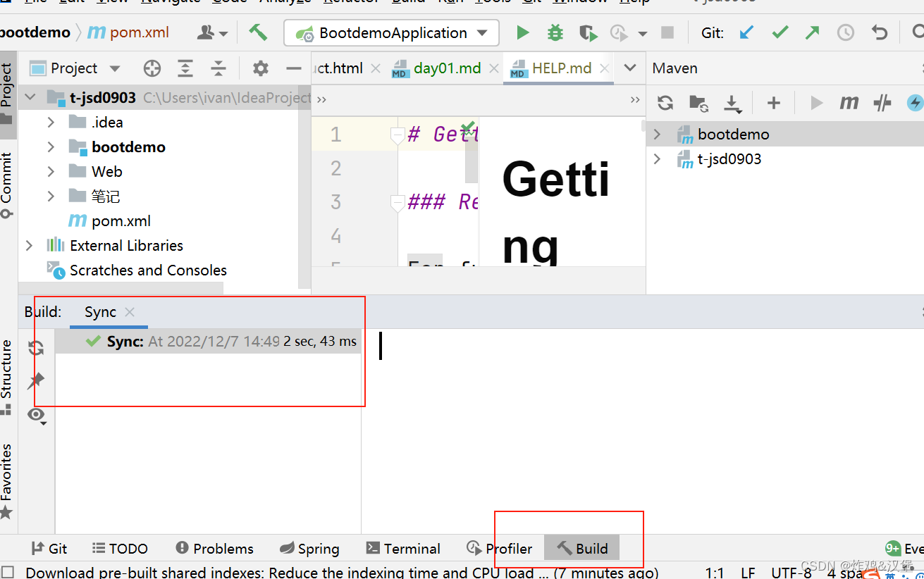Click the commit checkmark icon next to Git
The height and width of the screenshot is (579, 924).
point(780,32)
